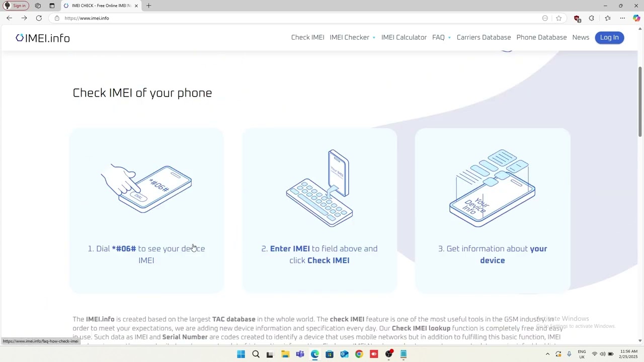The image size is (644, 362).
Task: Add this page to favorites
Action: (x=558, y=18)
